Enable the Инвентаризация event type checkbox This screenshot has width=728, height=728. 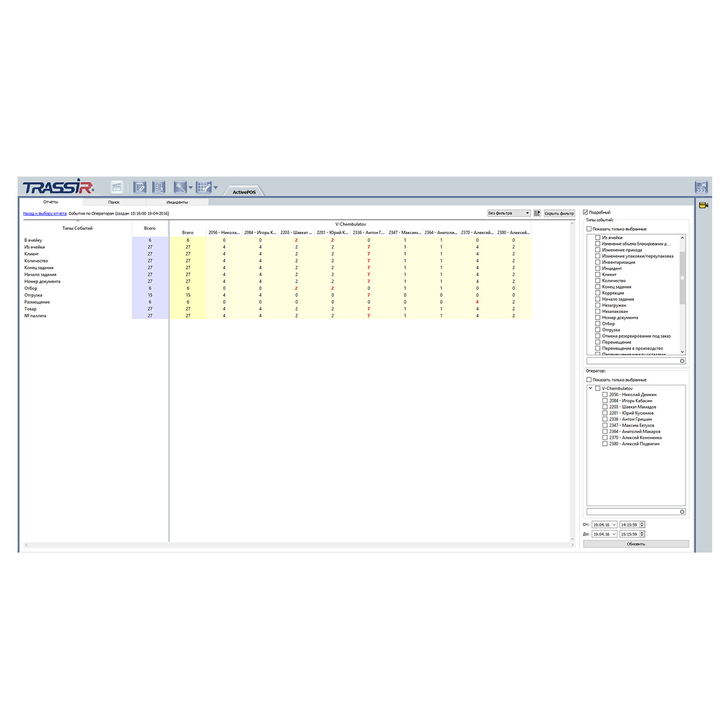click(598, 262)
